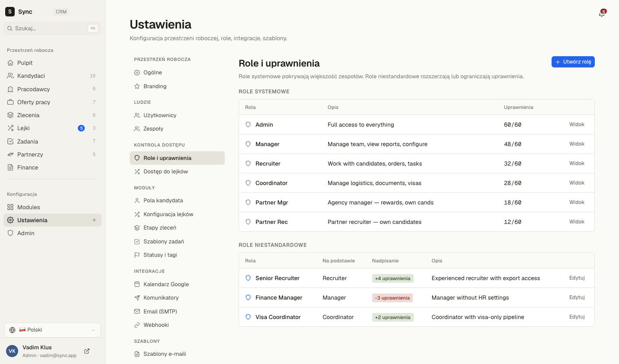
Task: Open Etapy zleceń settings
Action: pyautogui.click(x=177, y=228)
